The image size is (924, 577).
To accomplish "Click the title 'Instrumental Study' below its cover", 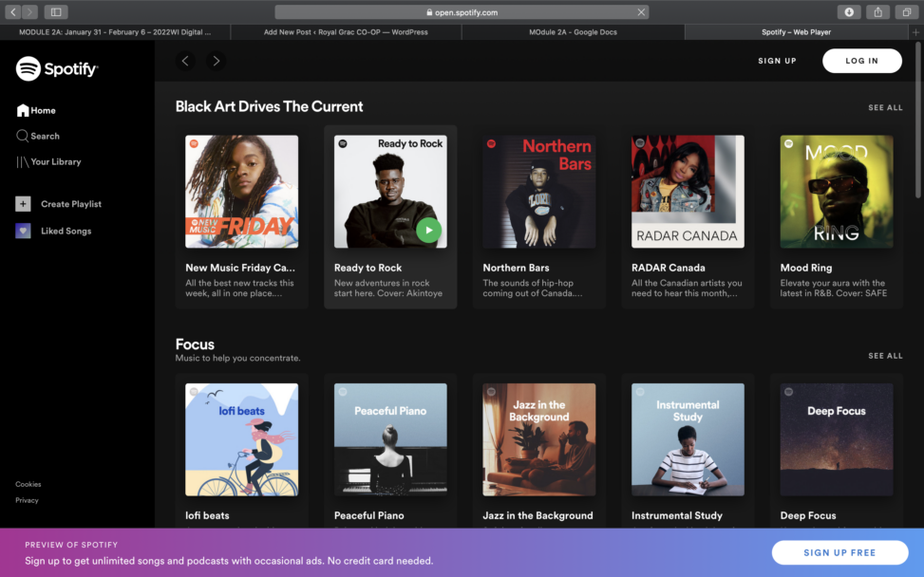I will tap(676, 515).
